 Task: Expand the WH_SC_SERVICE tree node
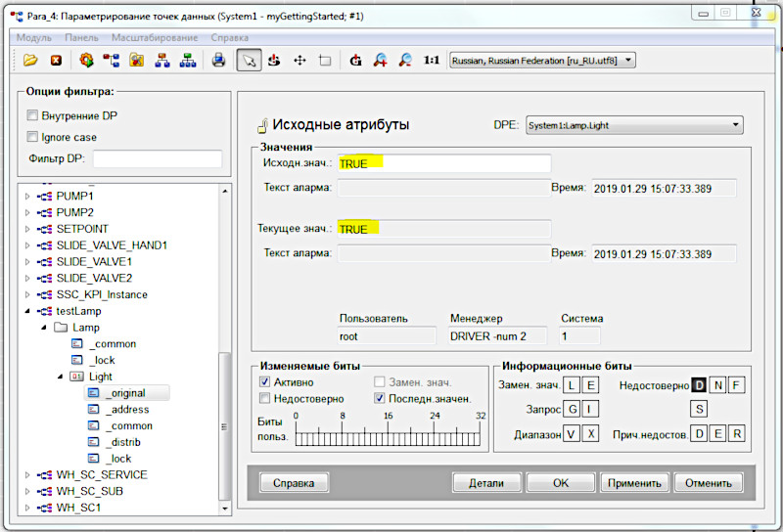pyautogui.click(x=27, y=475)
